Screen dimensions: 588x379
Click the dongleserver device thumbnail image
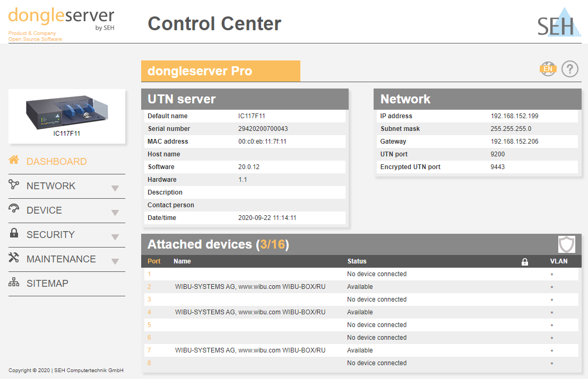(x=67, y=111)
